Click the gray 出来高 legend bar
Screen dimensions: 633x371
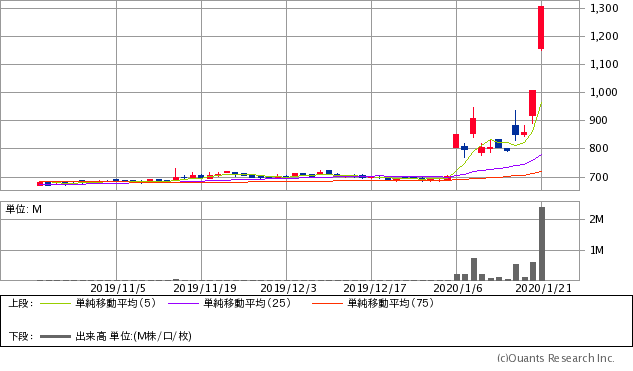[x=55, y=336]
